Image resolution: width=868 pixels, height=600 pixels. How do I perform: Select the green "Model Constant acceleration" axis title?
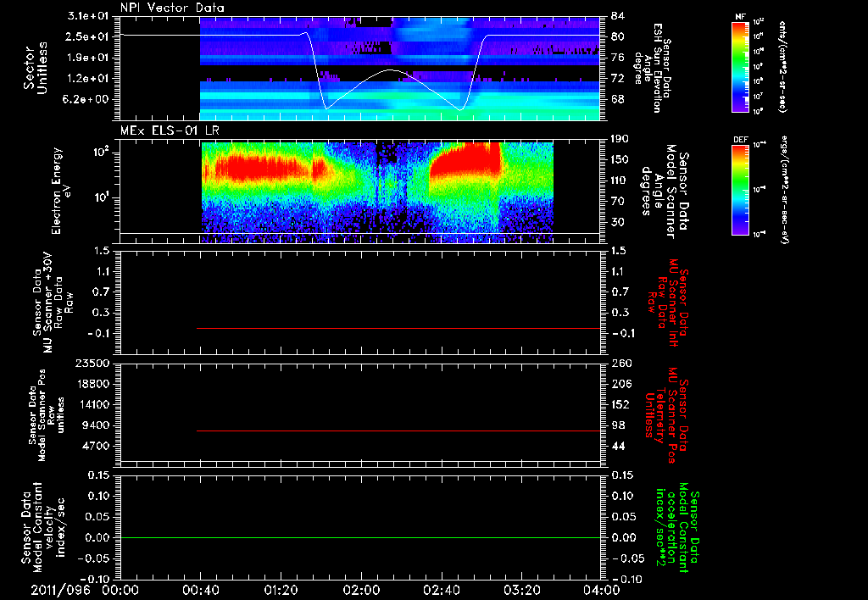tap(677, 527)
